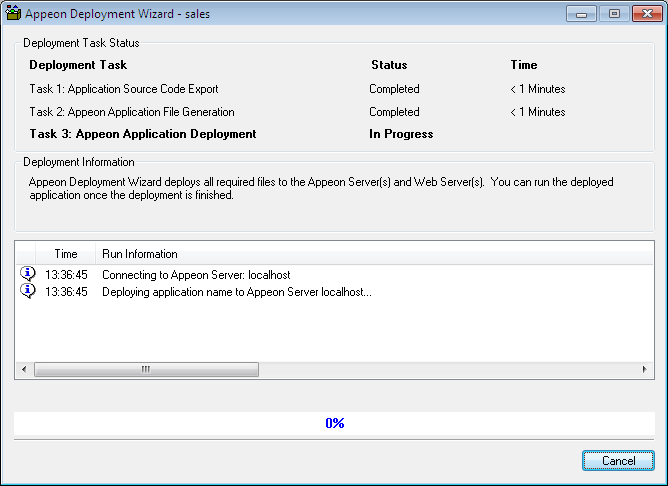Viewport: 668px width, 486px height.
Task: Click the horizontal scrollbar right arrow
Action: click(x=645, y=369)
